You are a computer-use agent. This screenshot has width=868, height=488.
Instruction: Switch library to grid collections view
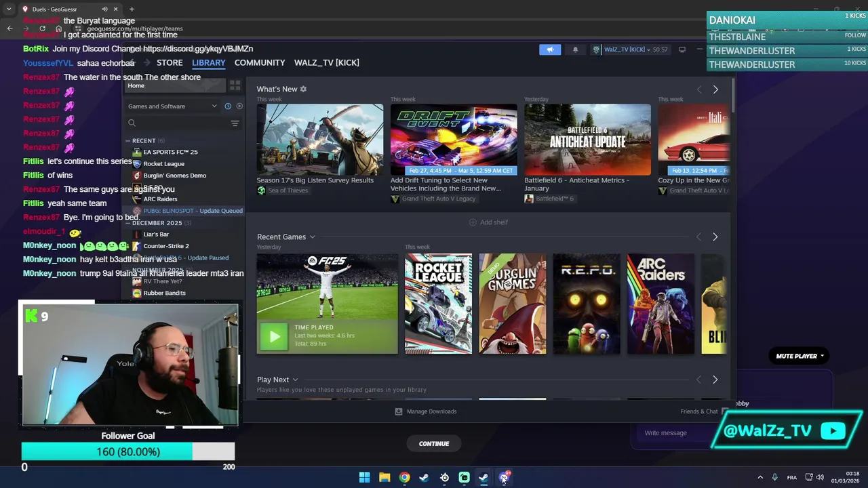coord(235,85)
